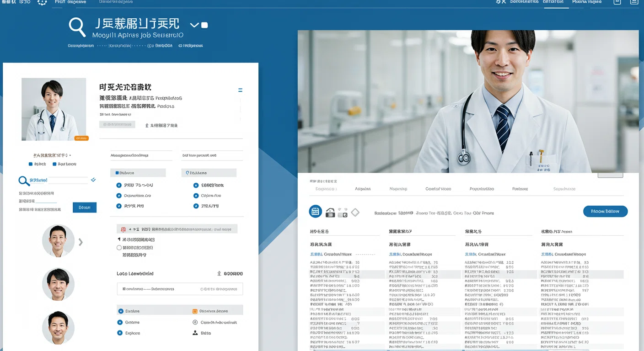Viewport: 644px width, 351px height.
Task: Click the blue calendar icon above the listings
Action: (x=316, y=211)
